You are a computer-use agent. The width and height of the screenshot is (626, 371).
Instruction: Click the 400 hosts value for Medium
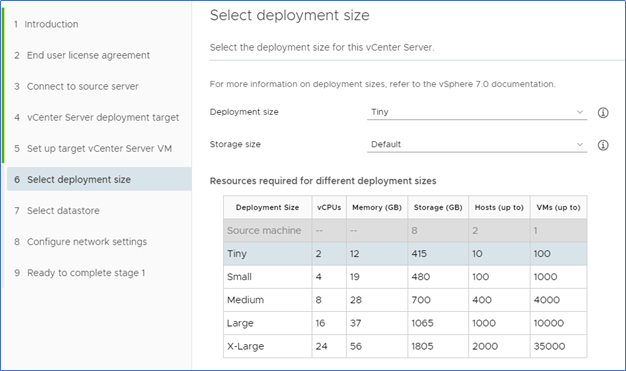(x=482, y=300)
